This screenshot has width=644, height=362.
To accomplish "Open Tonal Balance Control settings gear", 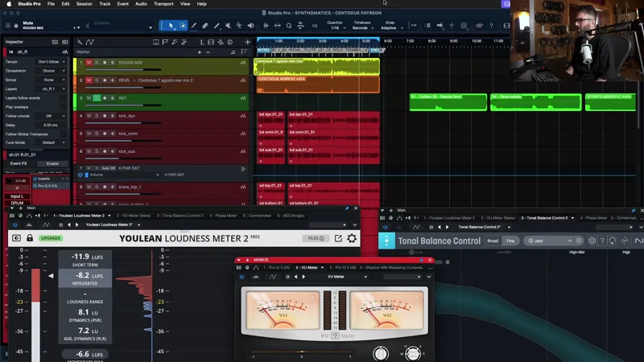I will 592,241.
